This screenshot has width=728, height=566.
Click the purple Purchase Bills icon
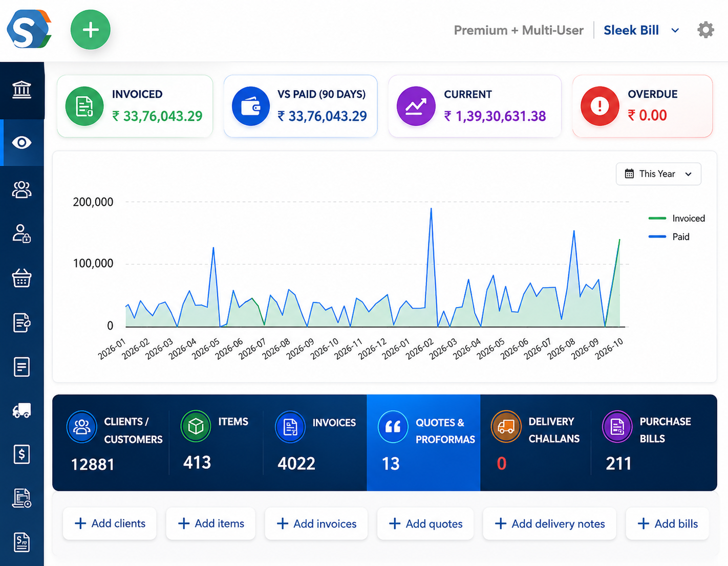tap(617, 426)
